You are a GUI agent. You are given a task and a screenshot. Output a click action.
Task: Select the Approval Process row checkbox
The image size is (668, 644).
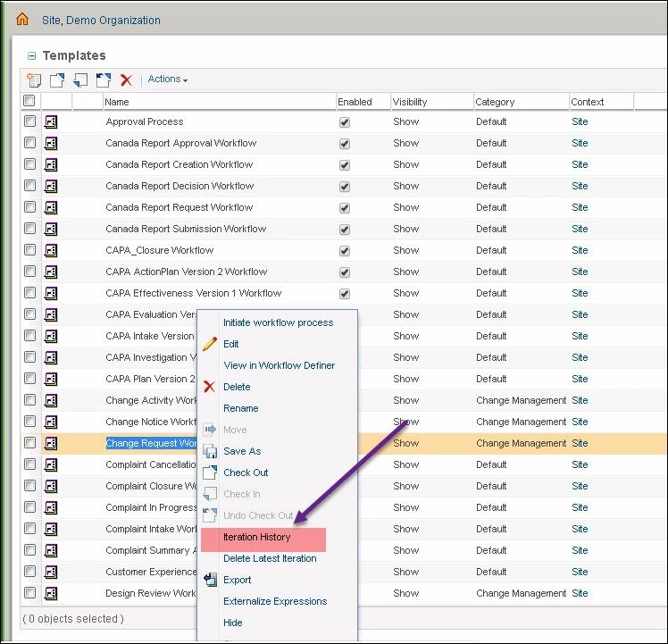click(29, 121)
